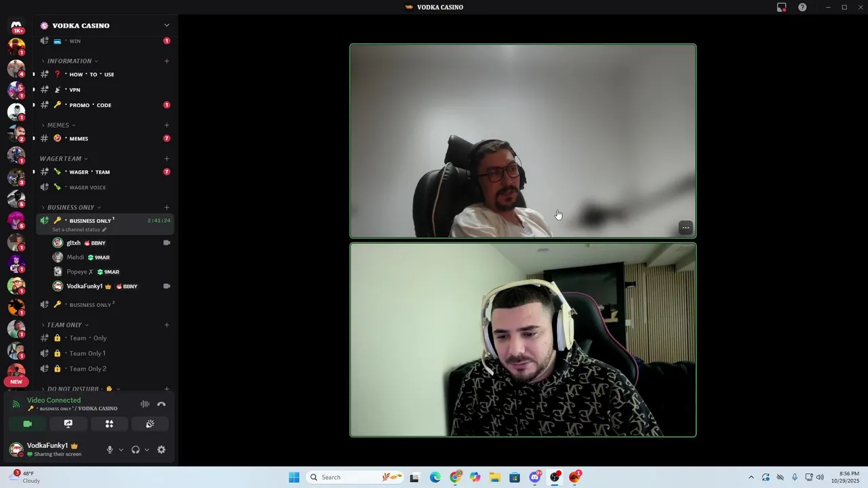Open Microsoft Store from taskbar
Image resolution: width=868 pixels, height=488 pixels.
tap(515, 477)
